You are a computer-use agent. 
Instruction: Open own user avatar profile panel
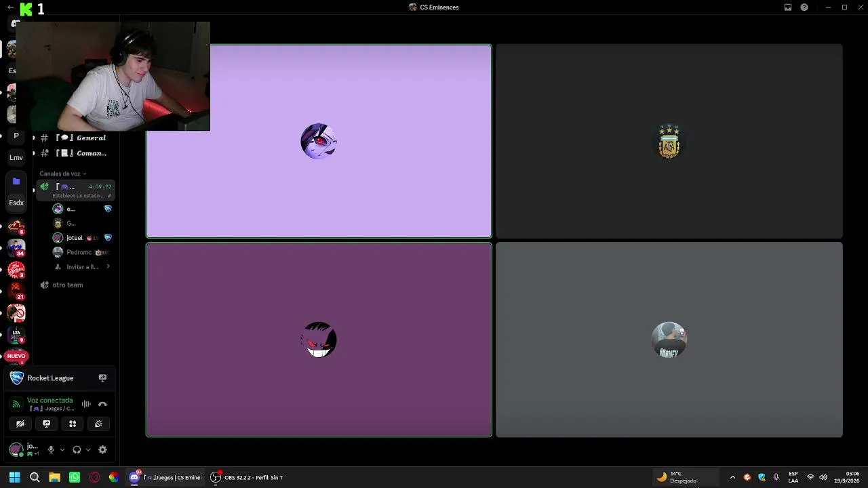click(x=16, y=449)
